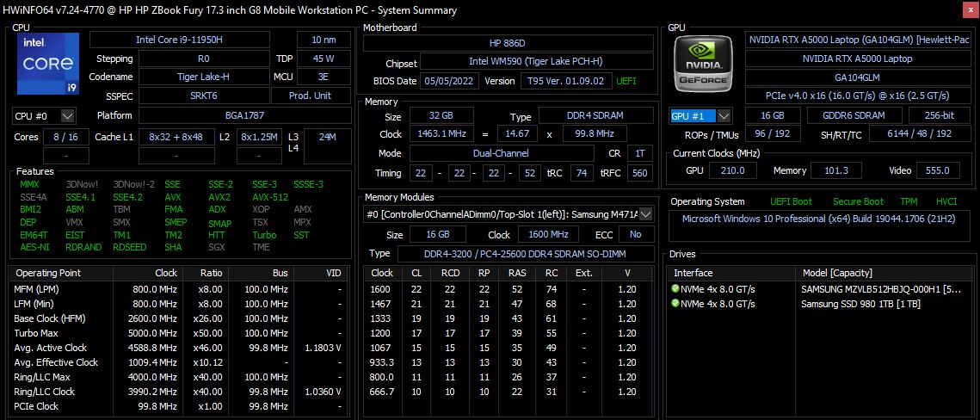Viewport: 980px width, 420px height.
Task: Click the AES-NI feature flag
Action: [x=34, y=247]
